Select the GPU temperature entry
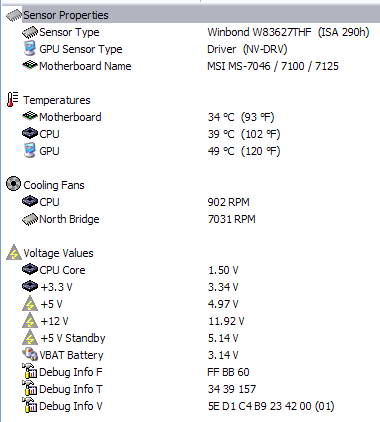380x422 pixels. (190, 151)
